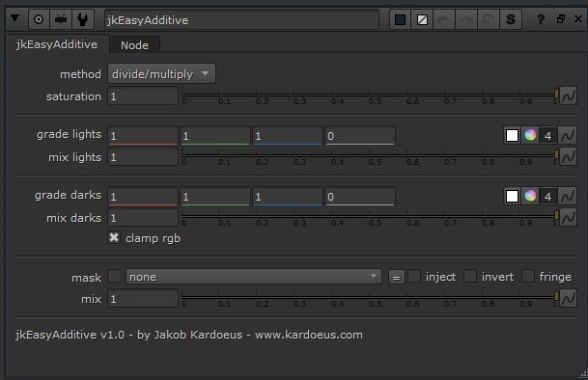The image size is (588, 380).
Task: Click grade lights white color swatch
Action: click(513, 136)
